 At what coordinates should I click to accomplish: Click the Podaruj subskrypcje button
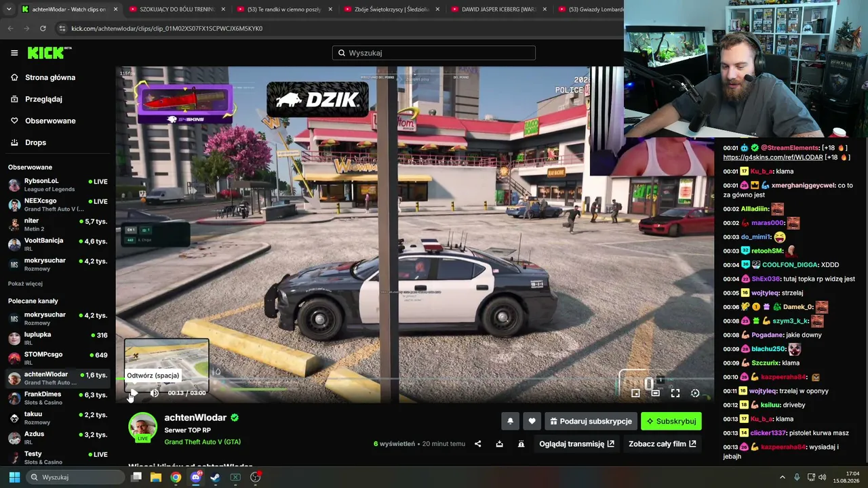coord(591,421)
